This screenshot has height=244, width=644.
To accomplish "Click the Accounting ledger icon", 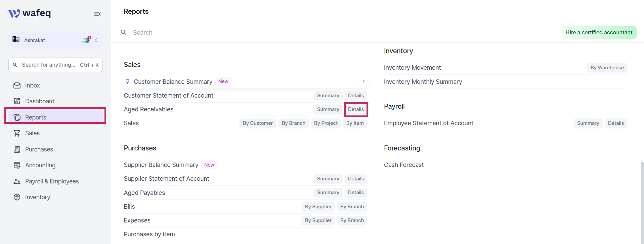I will tap(17, 165).
